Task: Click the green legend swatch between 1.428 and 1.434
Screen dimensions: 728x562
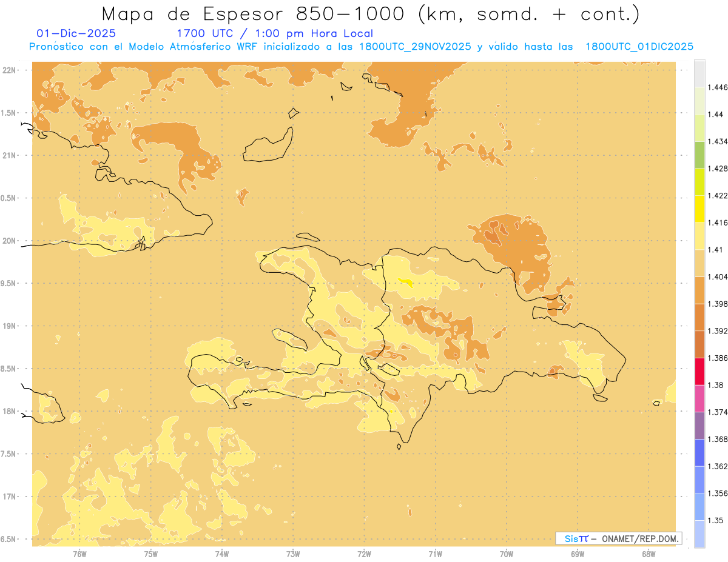Action: coord(699,155)
